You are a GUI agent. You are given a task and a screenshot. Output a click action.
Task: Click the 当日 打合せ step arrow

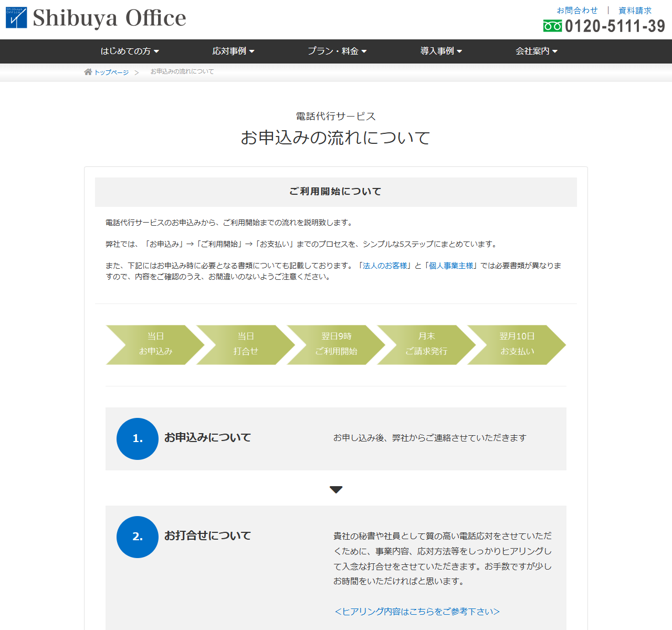pos(246,344)
